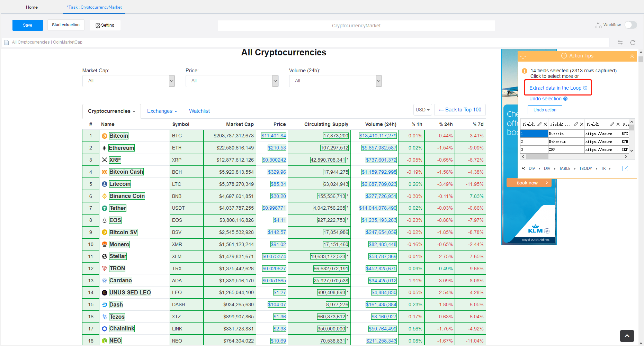Image resolution: width=644 pixels, height=346 pixels.
Task: Open the Watchlist tab
Action: (x=199, y=111)
